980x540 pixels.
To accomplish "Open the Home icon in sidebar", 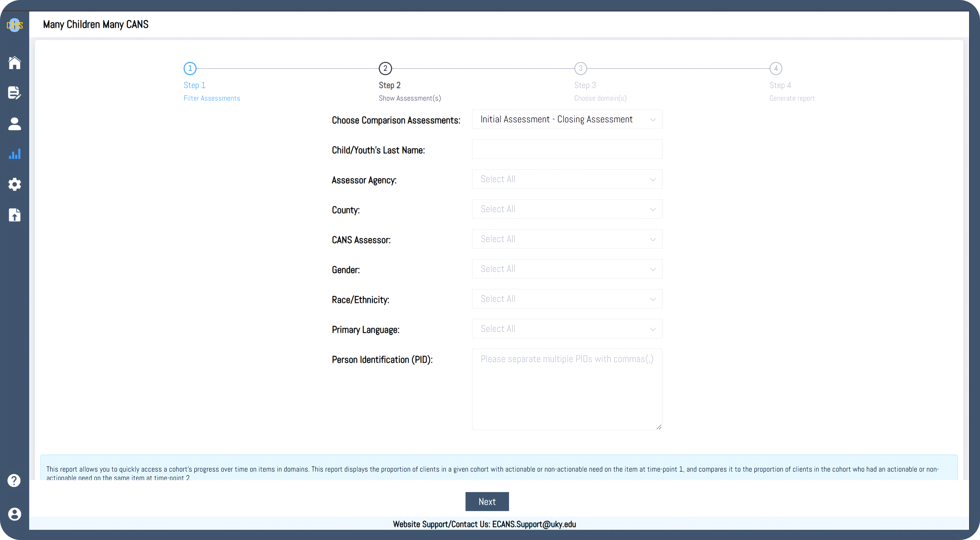I will coord(14,62).
